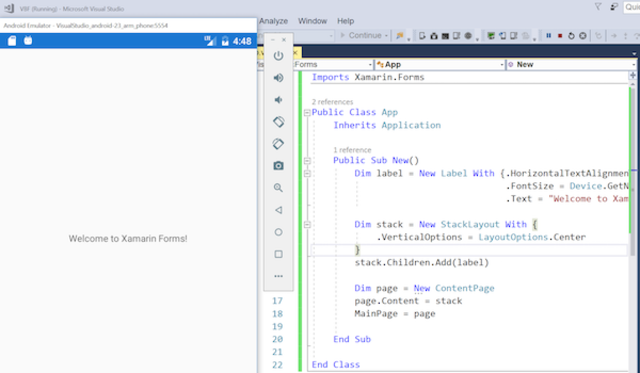Image resolution: width=640 pixels, height=373 pixels.
Task: Collapse the Public Class App region
Action: pyautogui.click(x=307, y=113)
